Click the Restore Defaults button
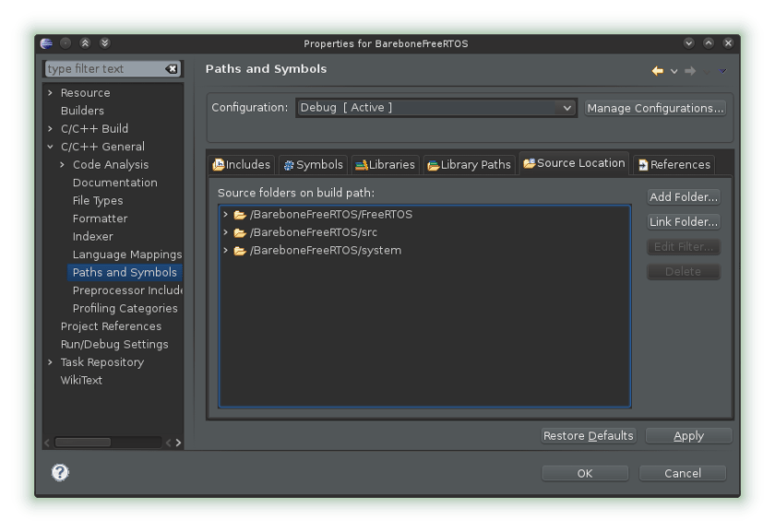The height and width of the screenshot is (532, 775). point(588,436)
